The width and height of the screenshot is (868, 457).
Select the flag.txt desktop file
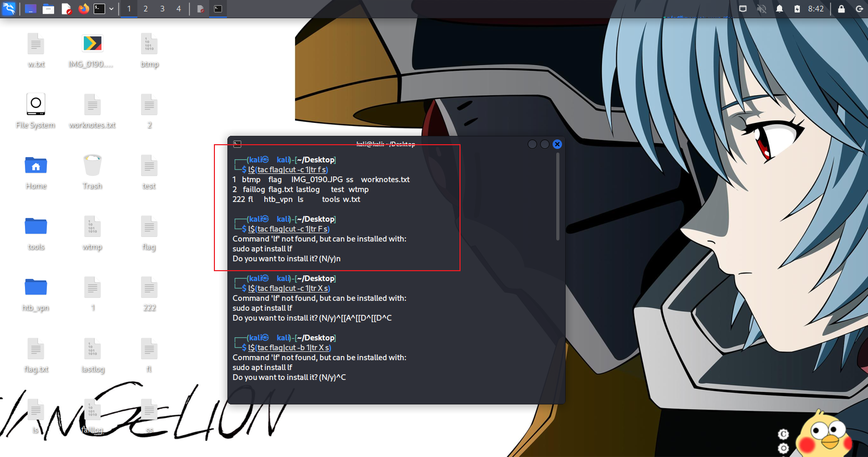(36, 355)
